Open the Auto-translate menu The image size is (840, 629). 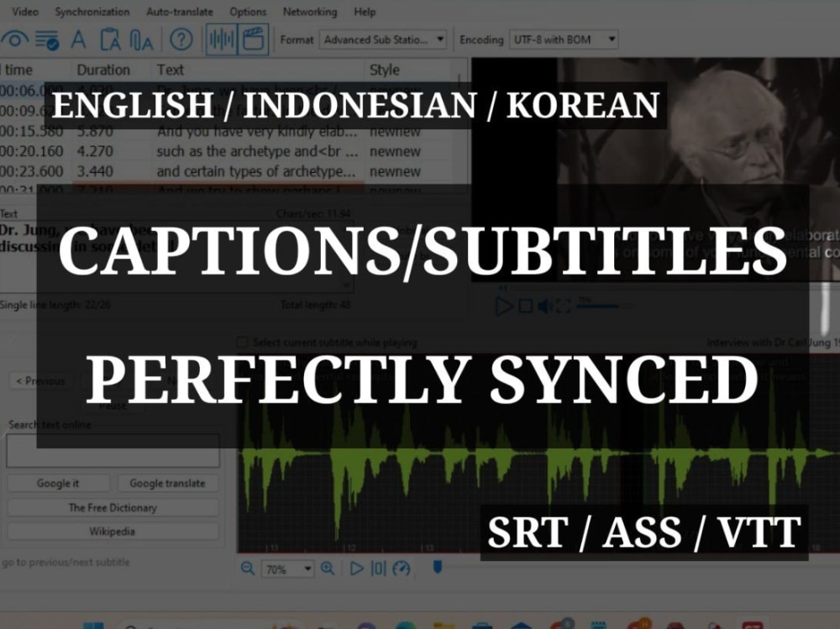click(180, 11)
